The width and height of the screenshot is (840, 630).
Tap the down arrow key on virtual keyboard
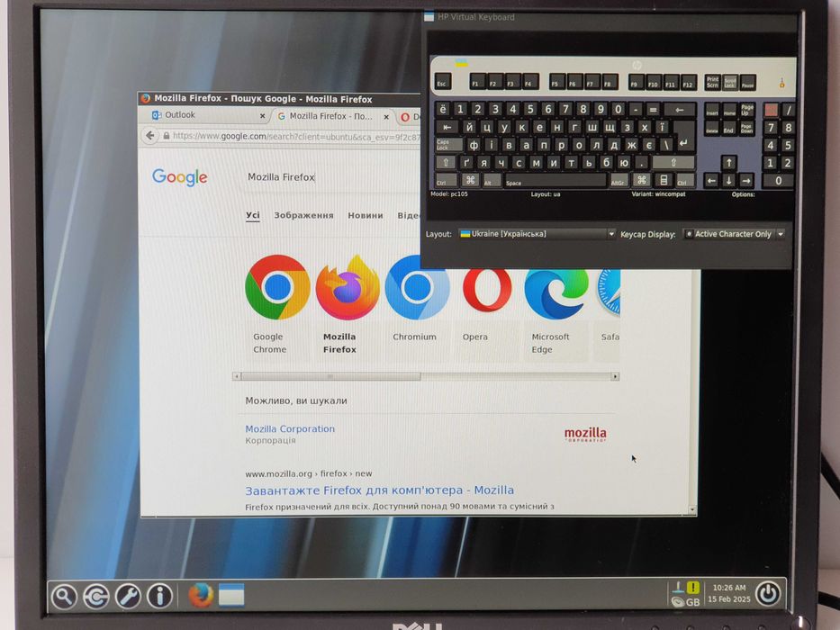tap(728, 181)
